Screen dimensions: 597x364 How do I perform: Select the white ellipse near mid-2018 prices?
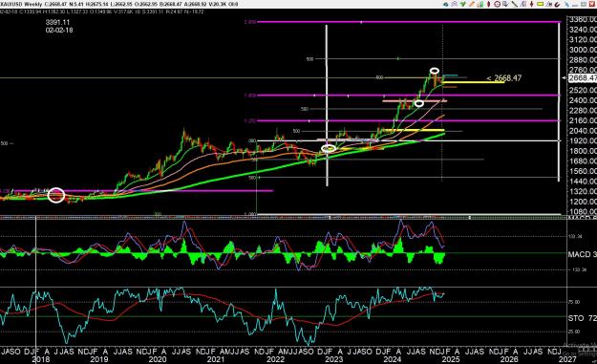click(56, 195)
